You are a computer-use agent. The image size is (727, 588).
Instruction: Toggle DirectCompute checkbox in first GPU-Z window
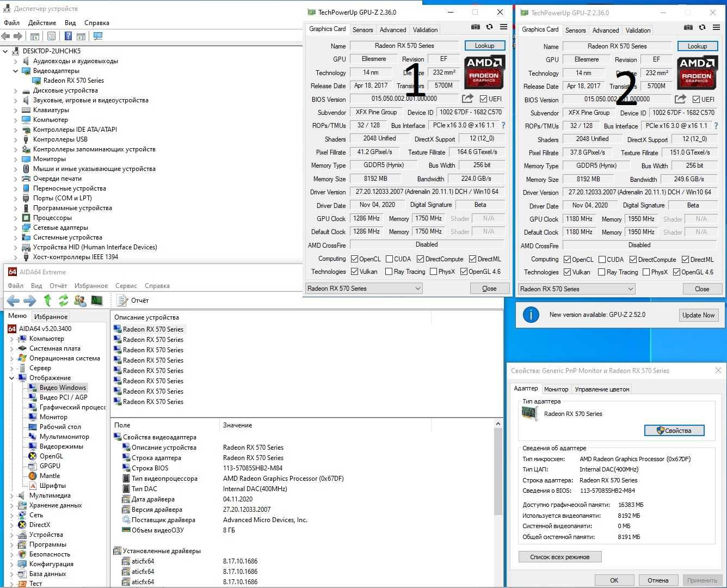coord(420,259)
